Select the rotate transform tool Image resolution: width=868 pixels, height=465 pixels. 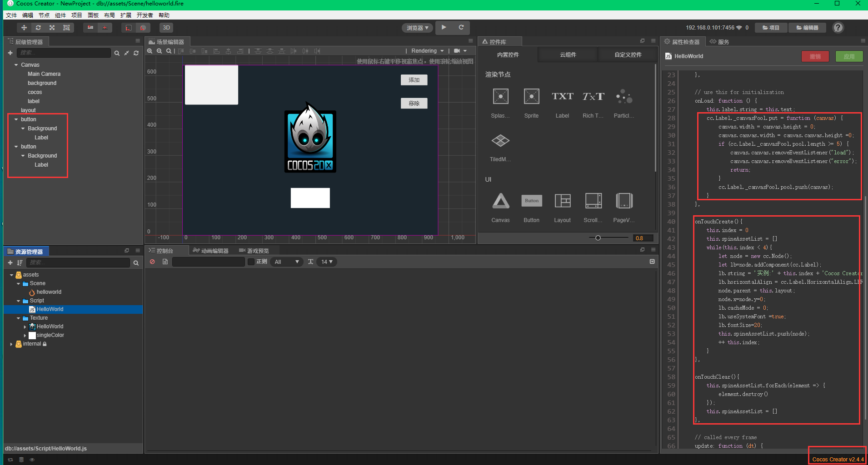pos(38,28)
